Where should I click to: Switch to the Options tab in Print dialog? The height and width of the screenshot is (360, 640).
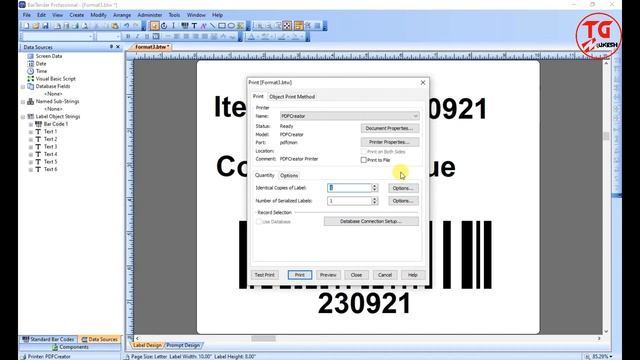pyautogui.click(x=289, y=176)
